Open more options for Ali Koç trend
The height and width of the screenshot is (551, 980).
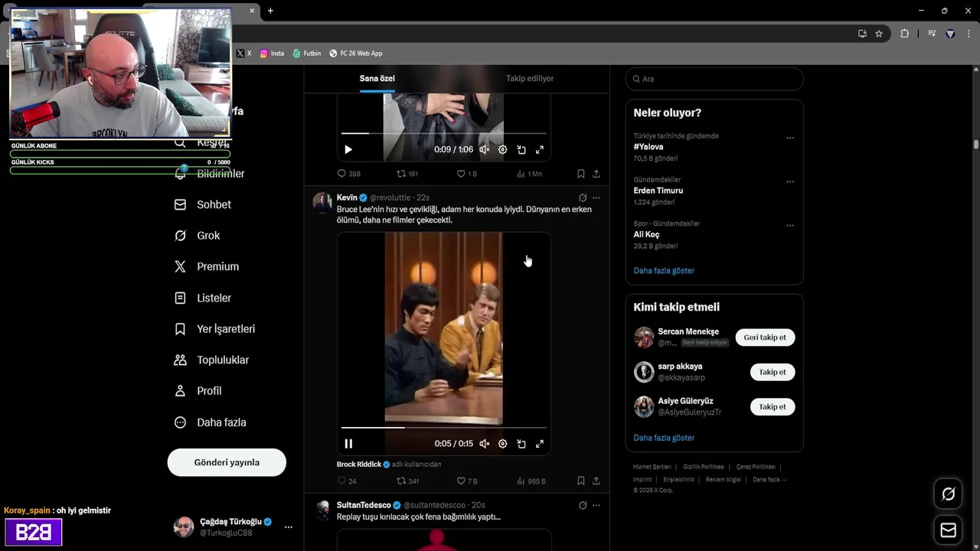click(790, 226)
